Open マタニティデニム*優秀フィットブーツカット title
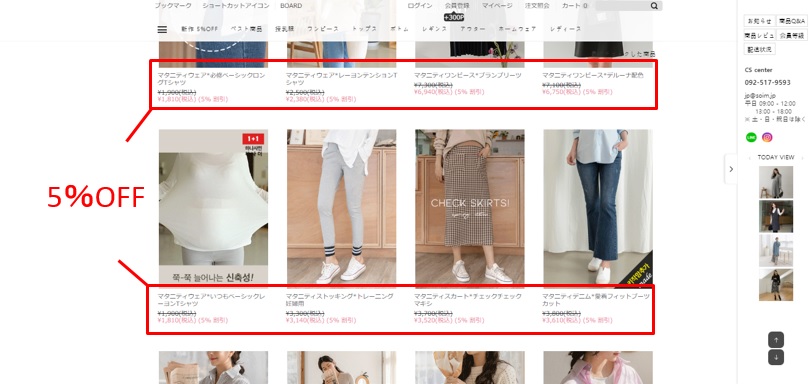 [x=596, y=300]
